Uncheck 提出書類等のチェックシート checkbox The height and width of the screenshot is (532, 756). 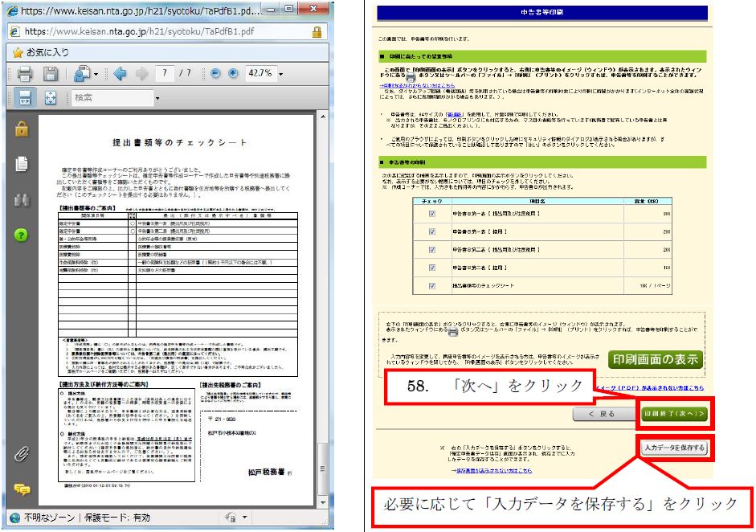click(x=432, y=285)
